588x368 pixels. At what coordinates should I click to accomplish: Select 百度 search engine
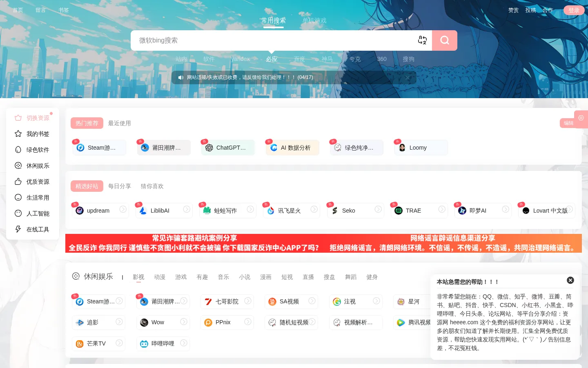[299, 59]
